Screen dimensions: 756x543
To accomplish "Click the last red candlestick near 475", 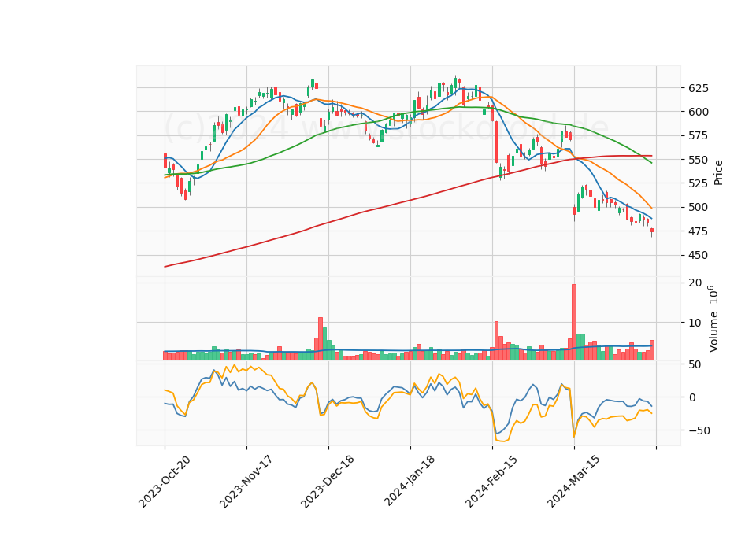I will 652,231.
